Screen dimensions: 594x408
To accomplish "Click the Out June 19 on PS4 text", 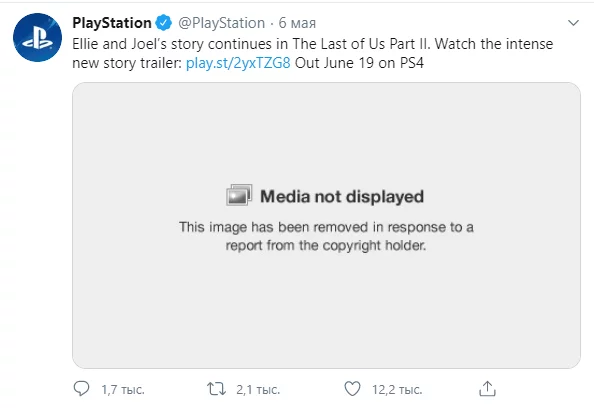I will (359, 63).
